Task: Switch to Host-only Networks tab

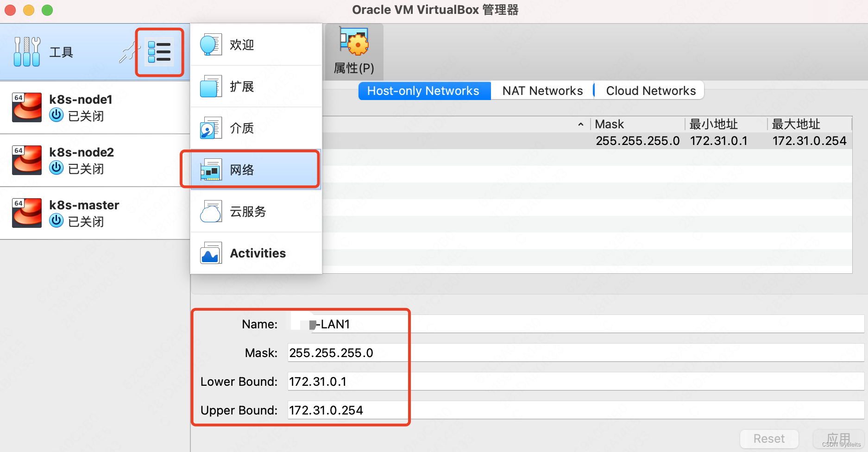Action: coord(424,91)
